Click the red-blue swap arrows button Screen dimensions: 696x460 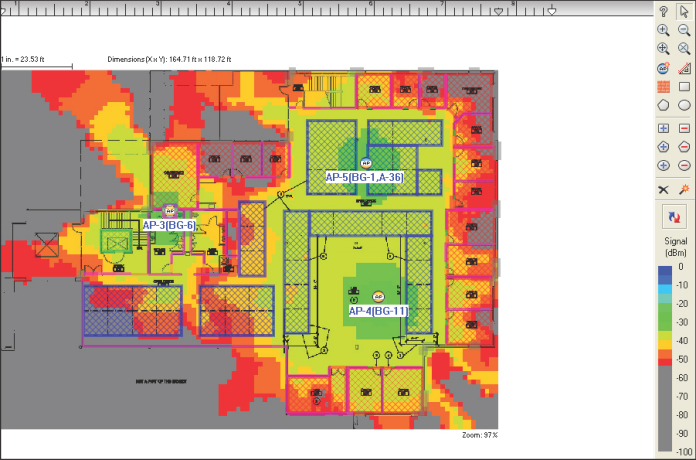tap(674, 215)
